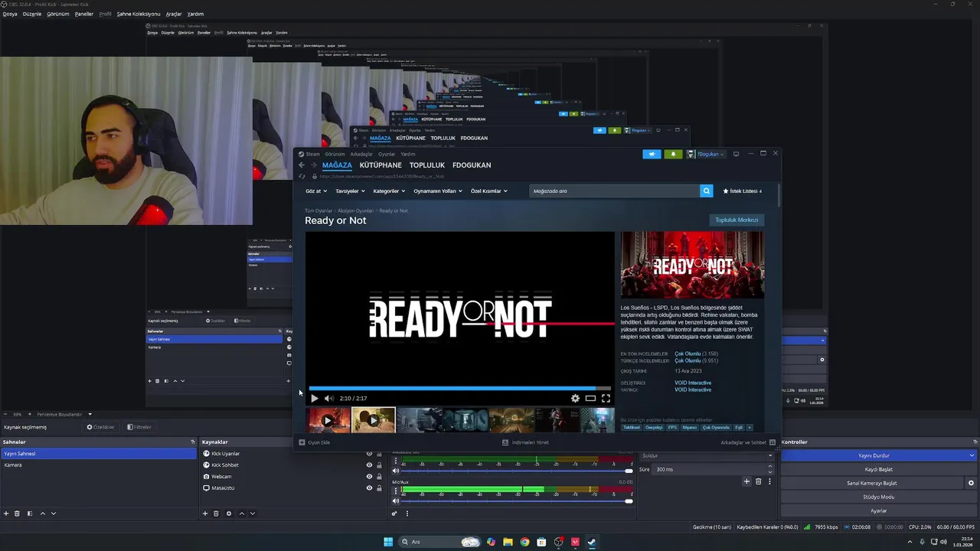Expand the Göz at store menu
The height and width of the screenshot is (551, 980).
coord(316,191)
